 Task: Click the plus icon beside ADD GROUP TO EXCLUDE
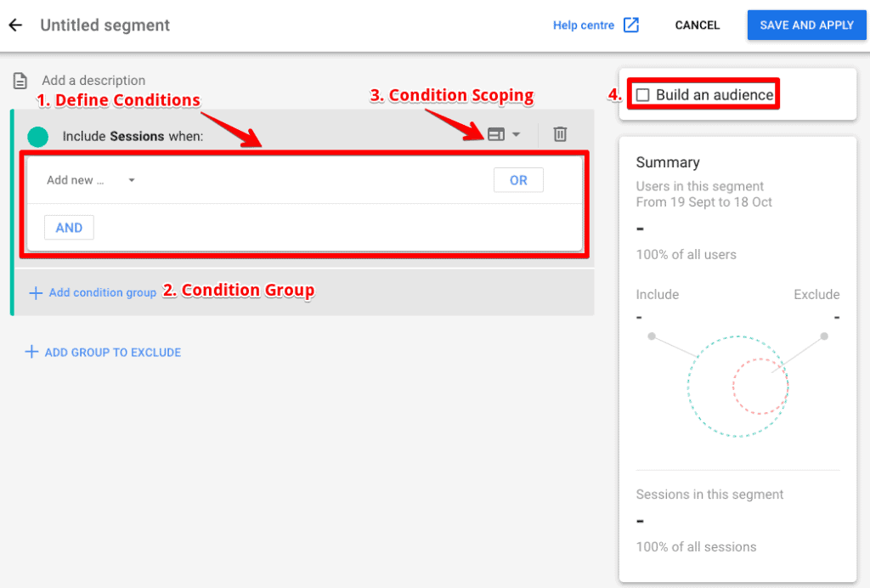31,352
